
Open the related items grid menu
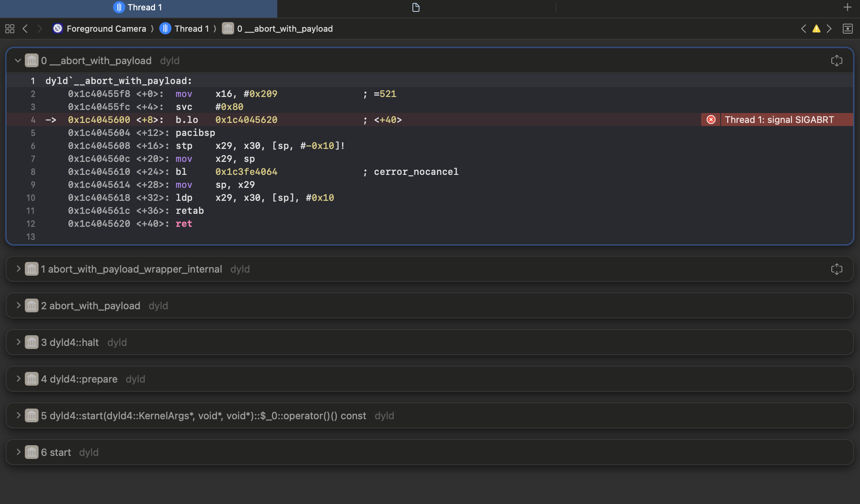pyautogui.click(x=10, y=29)
